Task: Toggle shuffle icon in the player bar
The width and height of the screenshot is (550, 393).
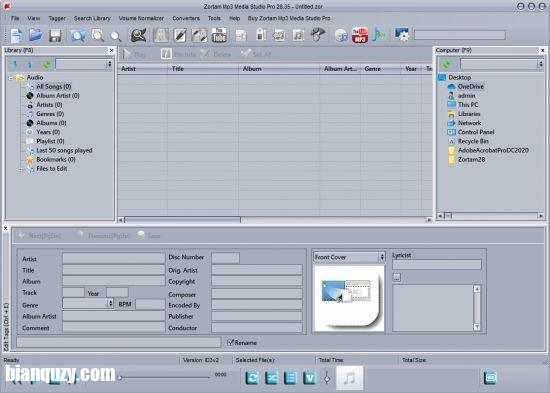Action: click(271, 378)
